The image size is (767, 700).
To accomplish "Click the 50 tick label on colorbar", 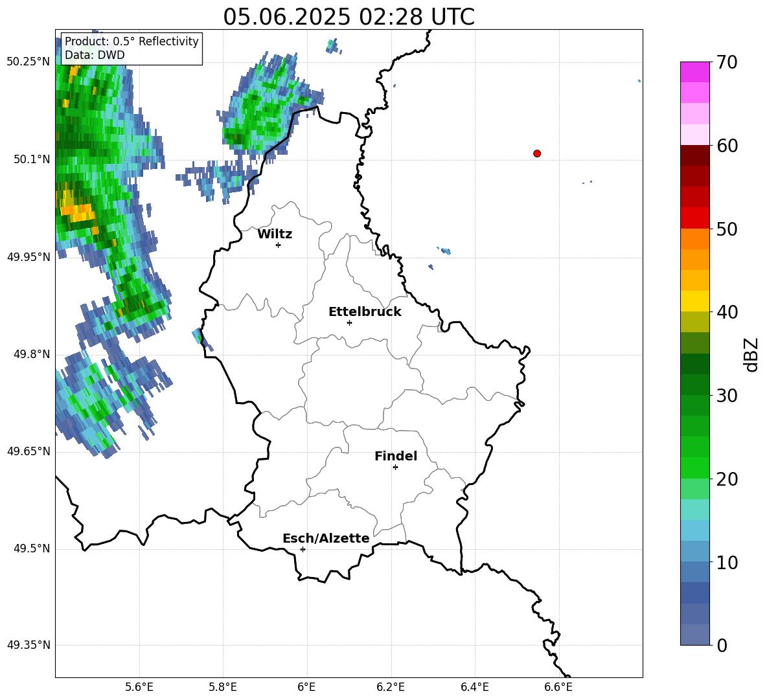I will coord(727,229).
